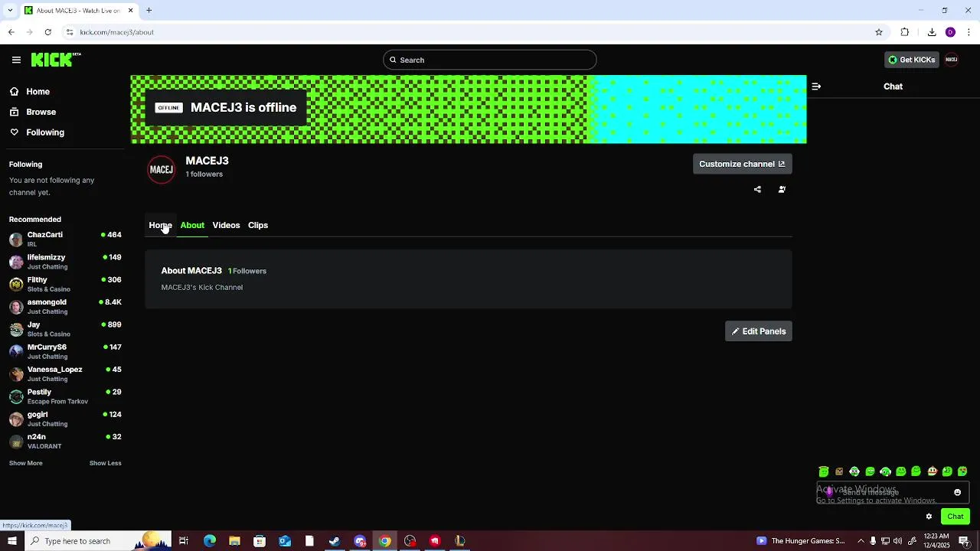Open Filthy recommended channel
This screenshot has width=980, height=551.
65,284
